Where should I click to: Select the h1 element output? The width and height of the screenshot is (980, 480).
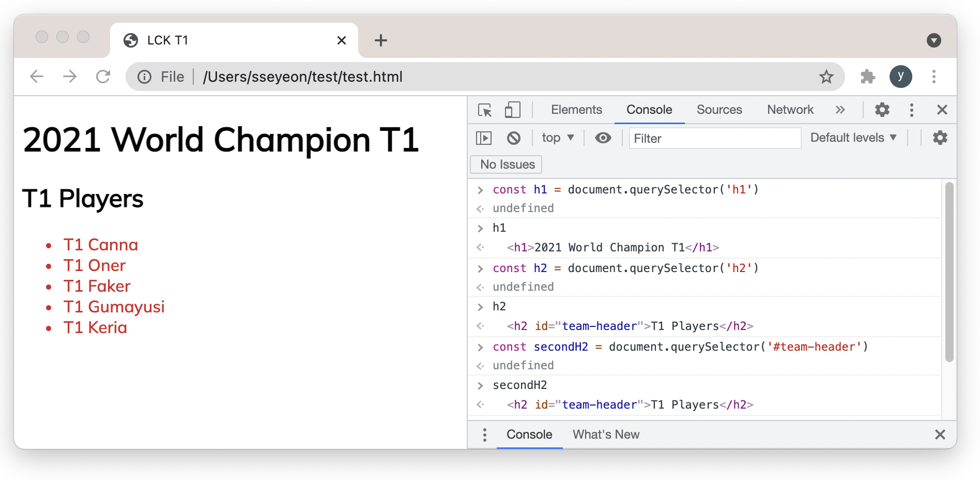tap(613, 248)
